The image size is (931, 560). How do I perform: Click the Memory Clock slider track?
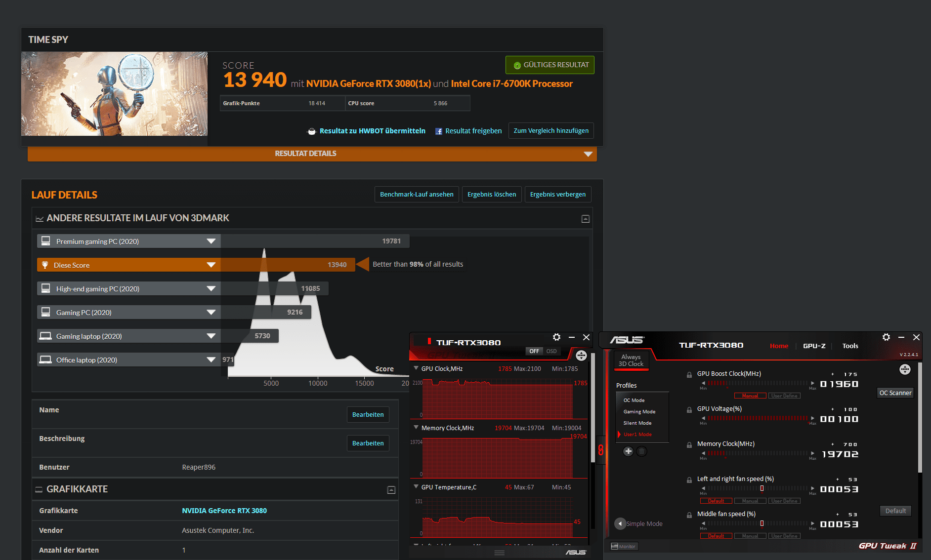758,453
